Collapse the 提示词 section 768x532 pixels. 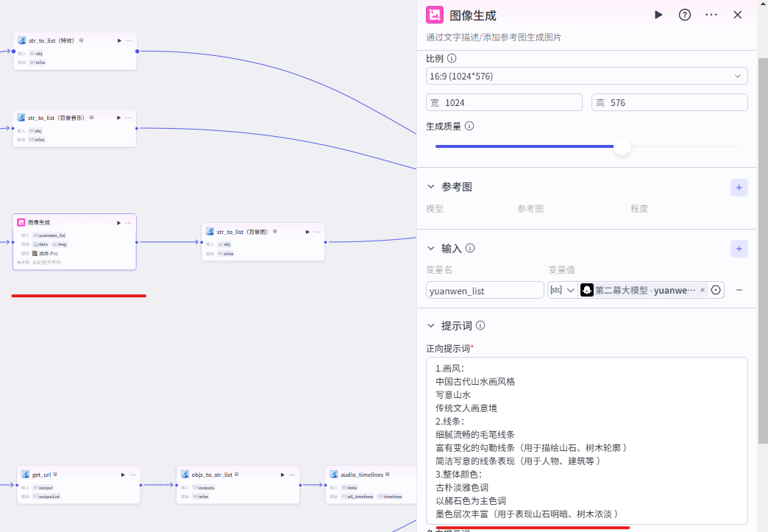[430, 325]
